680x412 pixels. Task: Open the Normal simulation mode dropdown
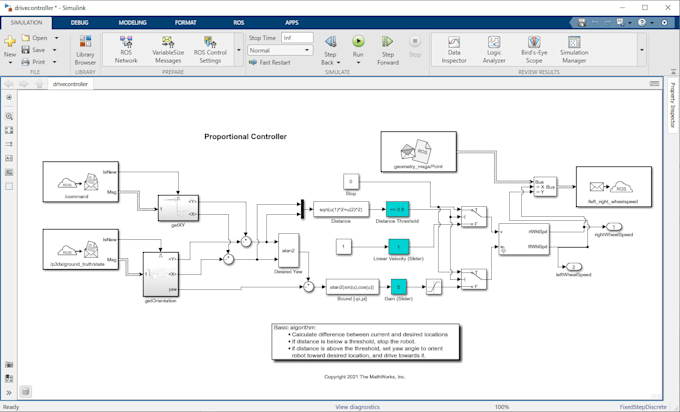[280, 50]
